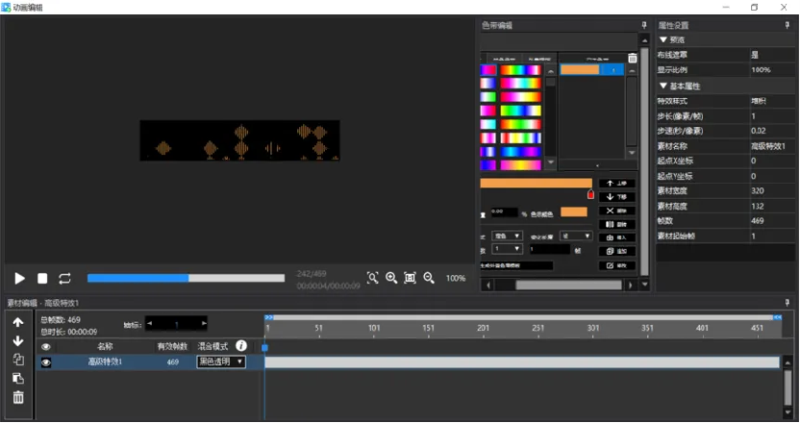Screen dimensions: 800x423
Task: Click the wide orange gradient bar
Action: coord(536,183)
